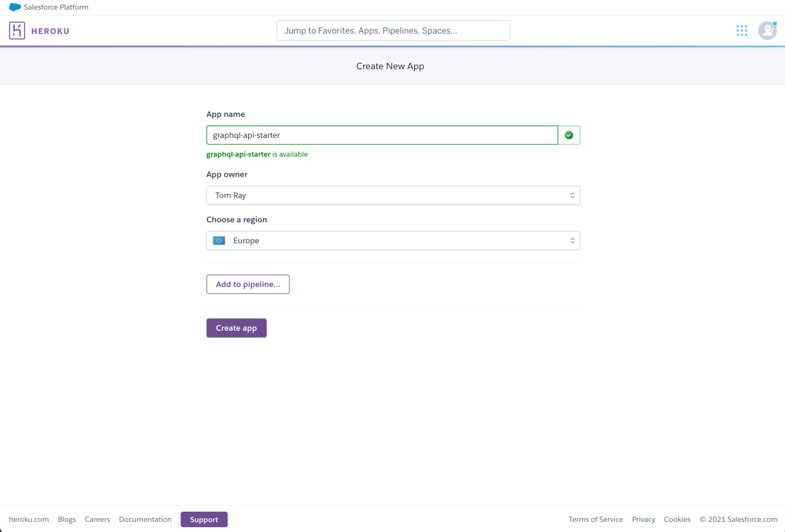Viewport: 785px width, 532px height.
Task: Open the Terms of Service link
Action: coord(596,519)
